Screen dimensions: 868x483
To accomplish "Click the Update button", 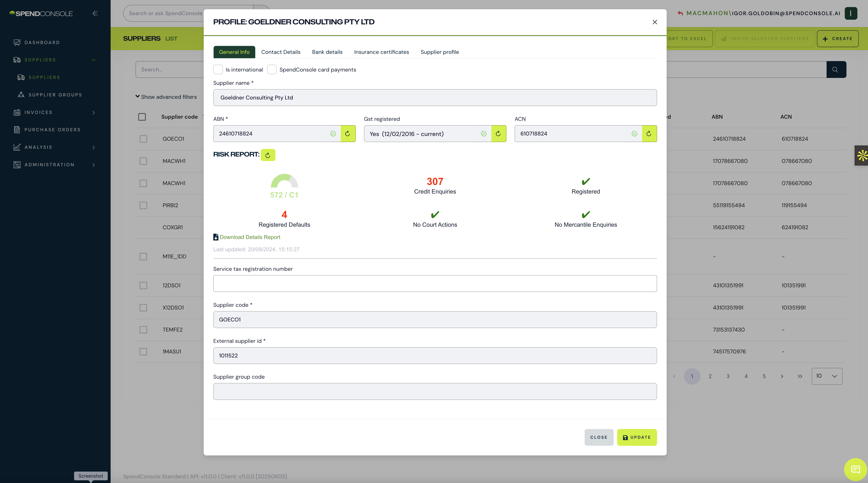I will tap(637, 437).
